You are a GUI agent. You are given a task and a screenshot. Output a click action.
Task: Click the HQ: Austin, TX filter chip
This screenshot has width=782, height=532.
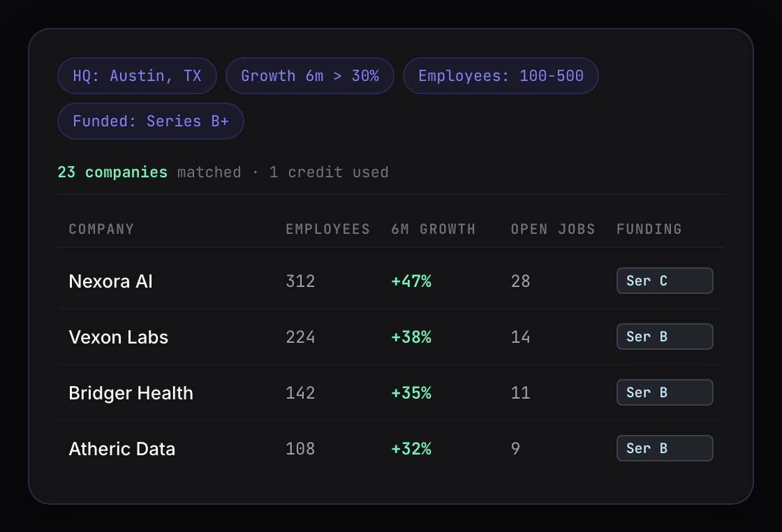[x=137, y=76]
